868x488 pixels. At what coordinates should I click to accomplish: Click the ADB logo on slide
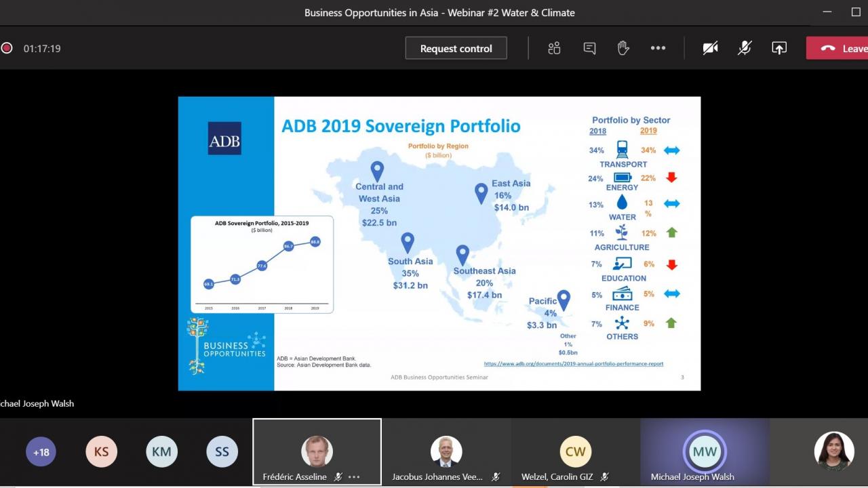[224, 138]
